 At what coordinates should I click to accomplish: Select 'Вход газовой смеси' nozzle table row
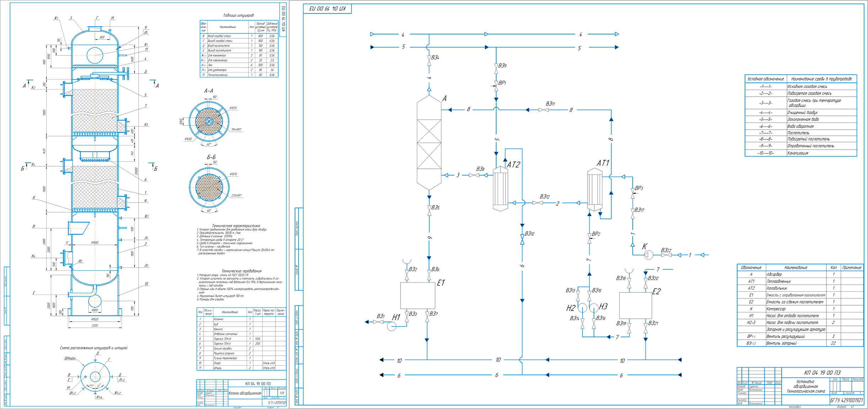pos(239,36)
